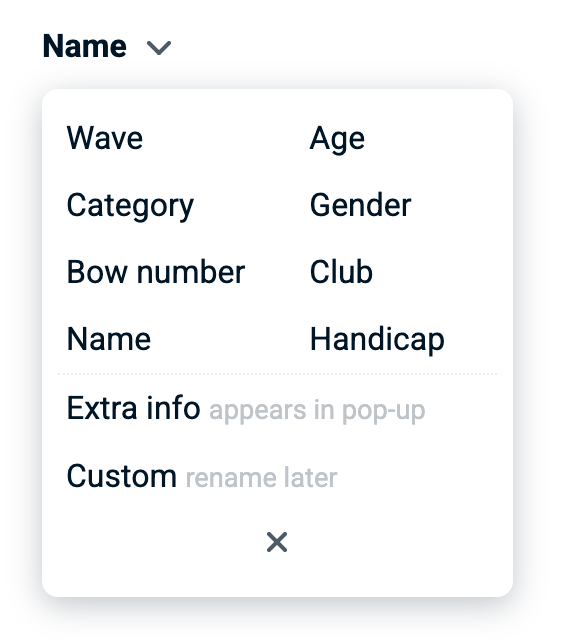This screenshot has height=644, width=566.
Task: Choose Bow number as column type
Action: click(x=156, y=271)
